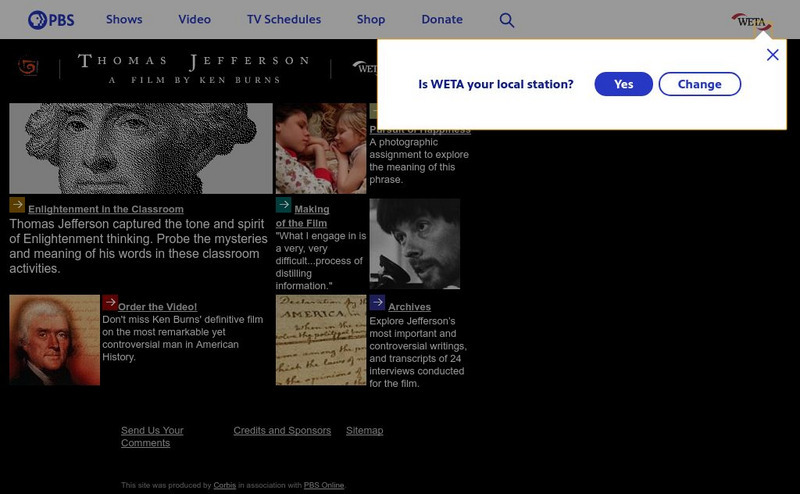Click the engraved Jefferson portrait image
This screenshot has width=800, height=494.
(141, 149)
